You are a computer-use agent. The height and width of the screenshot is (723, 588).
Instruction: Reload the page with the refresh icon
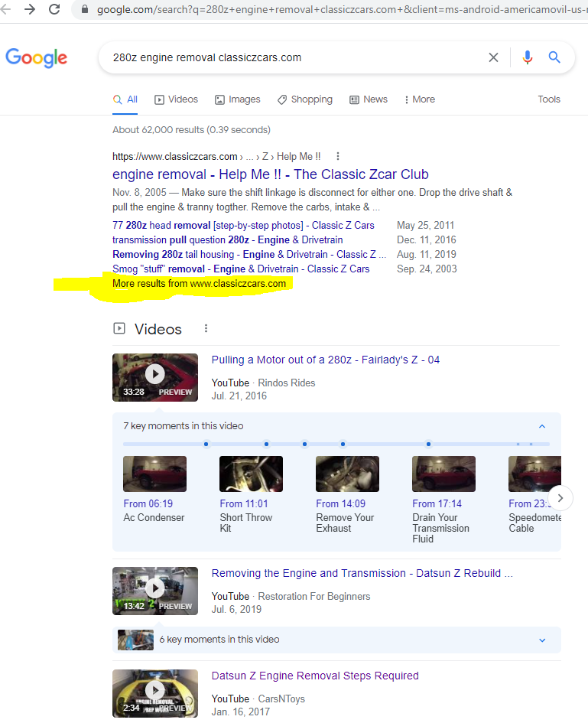tap(54, 8)
